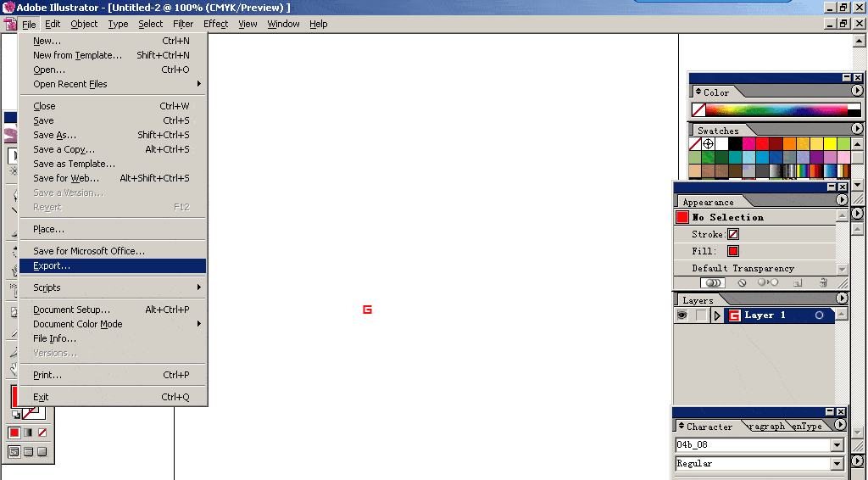Click the Layer 1 thumbnail
This screenshot has width=868, height=480.
[734, 315]
